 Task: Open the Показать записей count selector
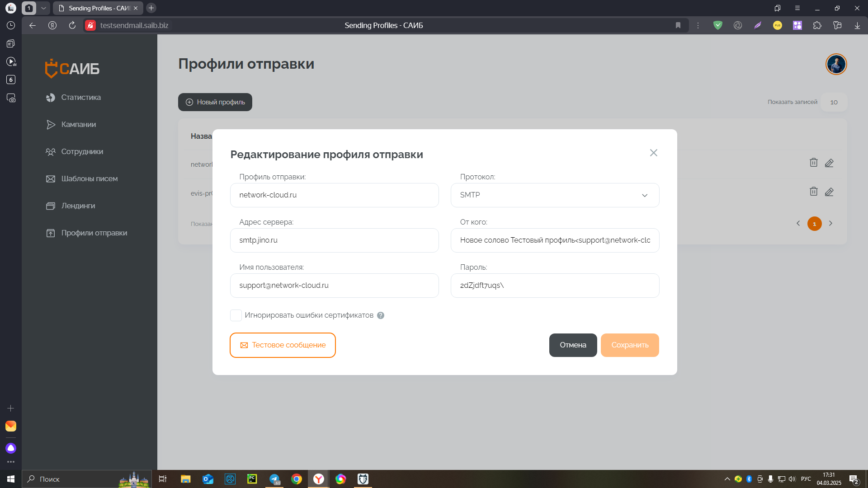[834, 102]
